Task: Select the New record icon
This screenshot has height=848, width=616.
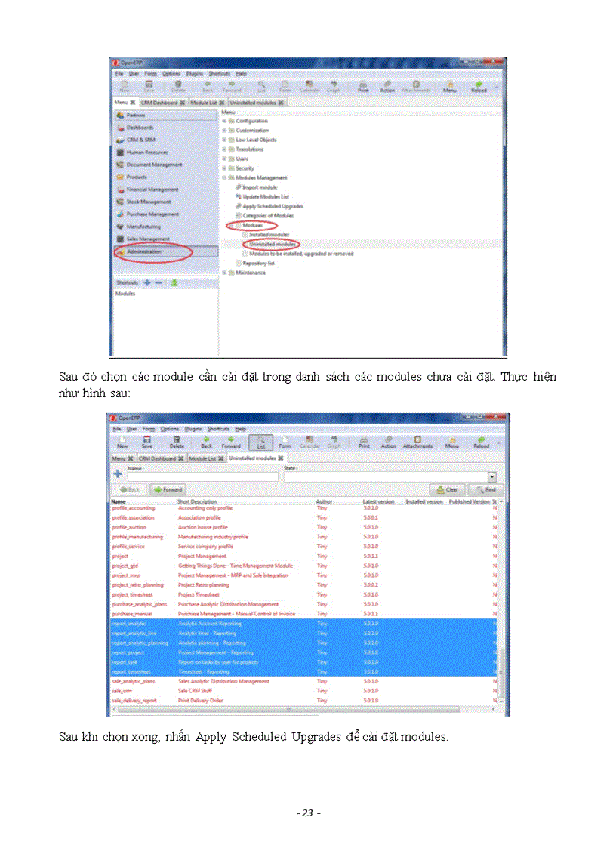Action: pyautogui.click(x=122, y=442)
